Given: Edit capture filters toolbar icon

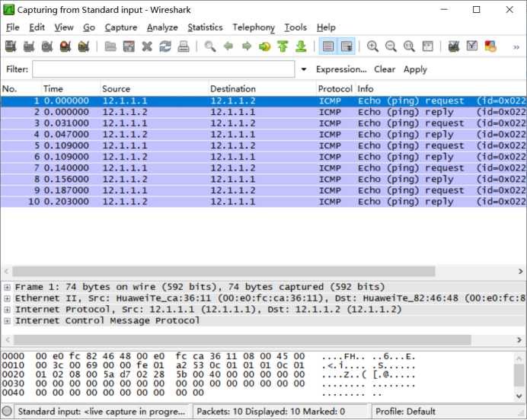Looking at the screenshot, I should 454,46.
